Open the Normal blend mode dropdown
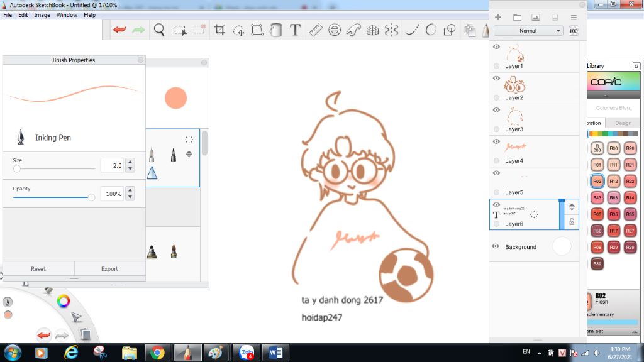This screenshot has width=644, height=362. coord(528,31)
